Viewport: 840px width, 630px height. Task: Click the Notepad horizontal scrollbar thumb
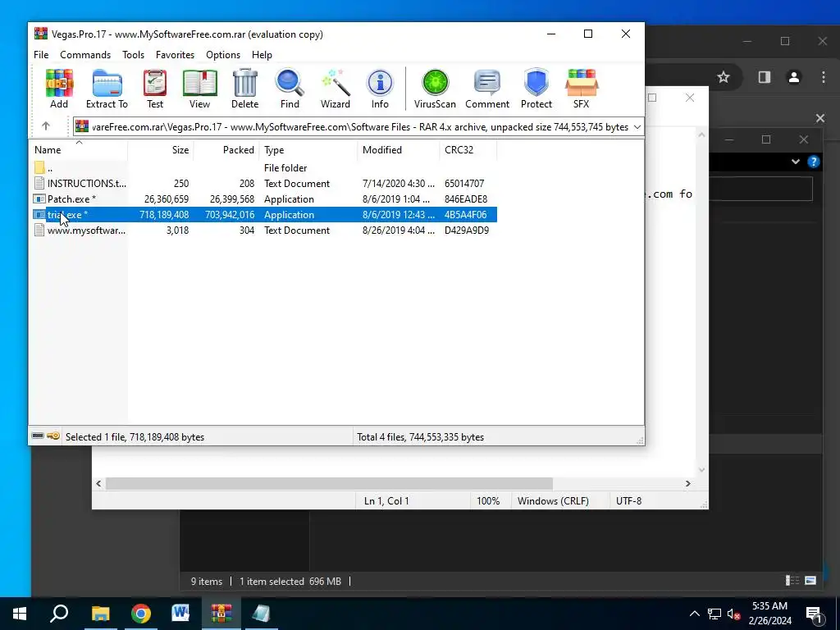329,483
